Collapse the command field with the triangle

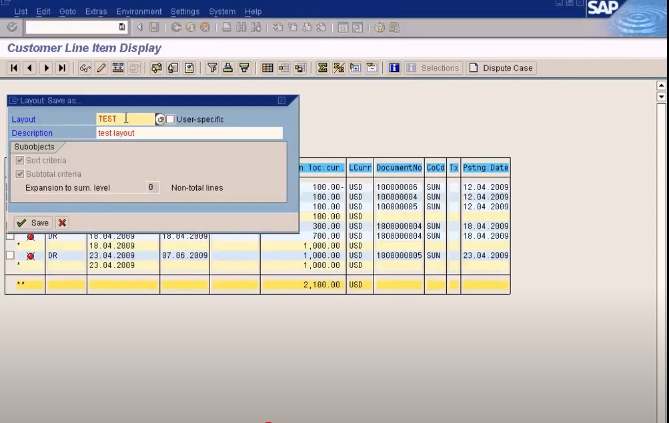(x=139, y=27)
